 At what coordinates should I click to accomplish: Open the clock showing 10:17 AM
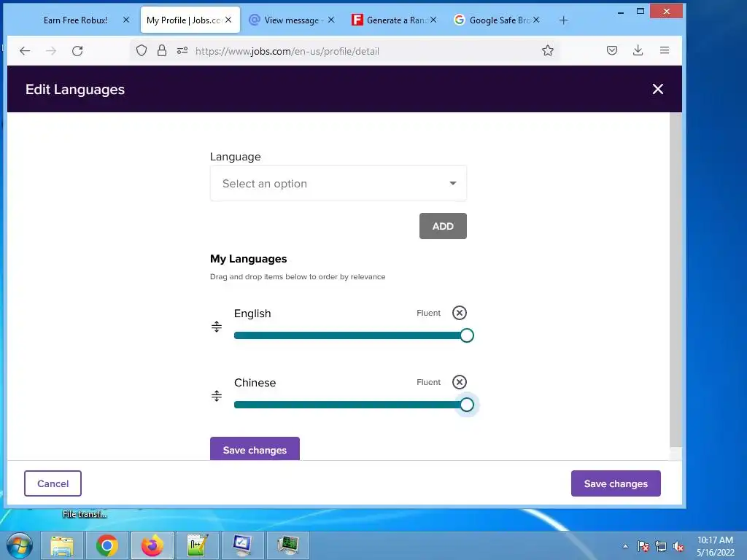pos(715,546)
